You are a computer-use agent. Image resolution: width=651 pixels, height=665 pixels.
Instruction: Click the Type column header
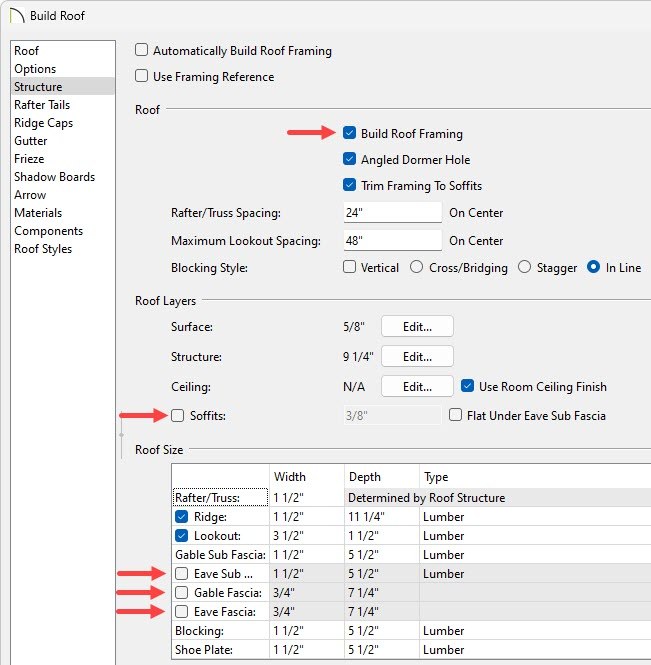tap(535, 476)
